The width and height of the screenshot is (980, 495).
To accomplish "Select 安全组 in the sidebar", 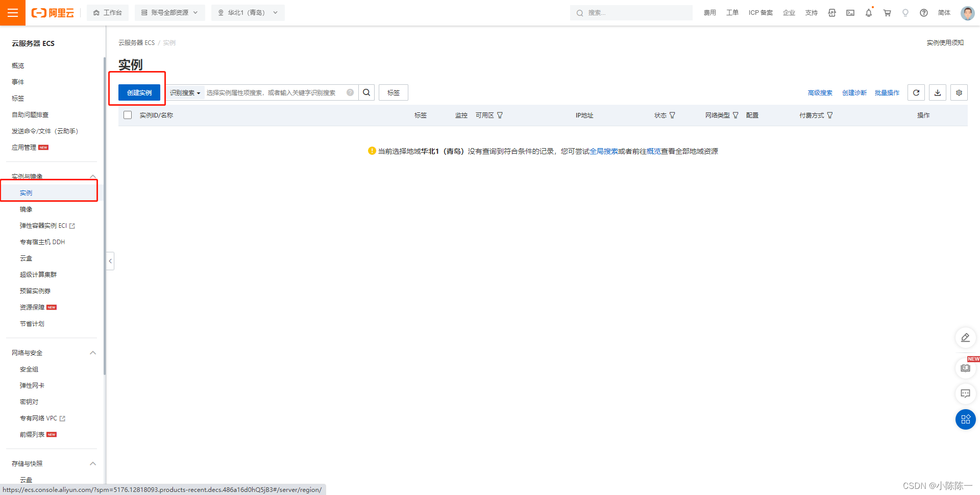I will pyautogui.click(x=29, y=369).
